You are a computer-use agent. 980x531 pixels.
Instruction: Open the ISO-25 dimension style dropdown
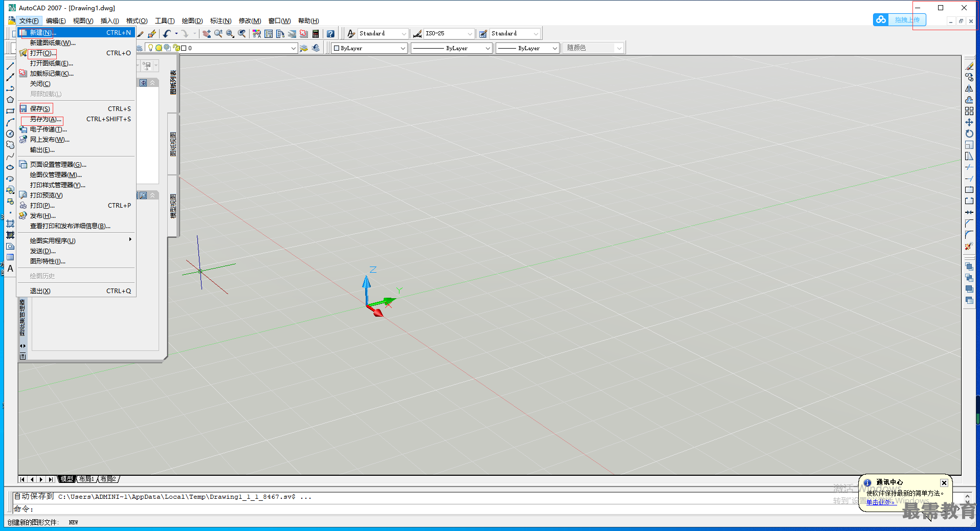(470, 34)
